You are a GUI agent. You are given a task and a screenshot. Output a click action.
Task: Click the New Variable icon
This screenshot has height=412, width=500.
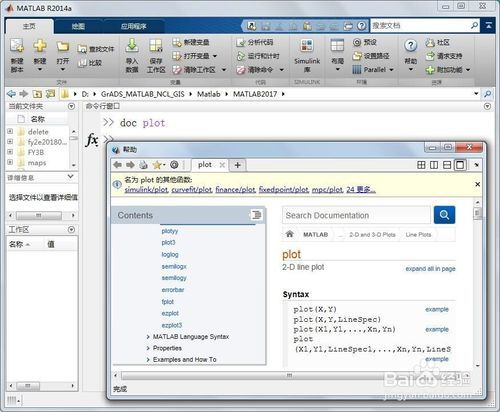pos(177,42)
